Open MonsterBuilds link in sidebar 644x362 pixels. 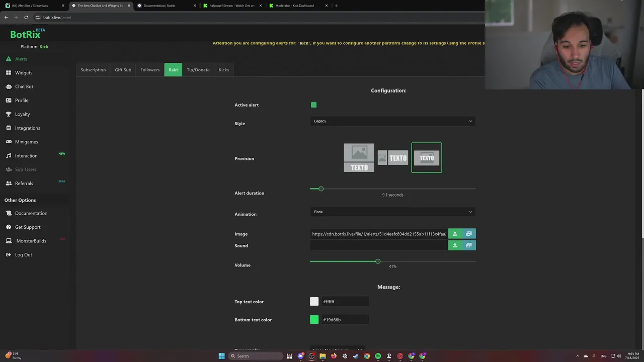pos(31,241)
